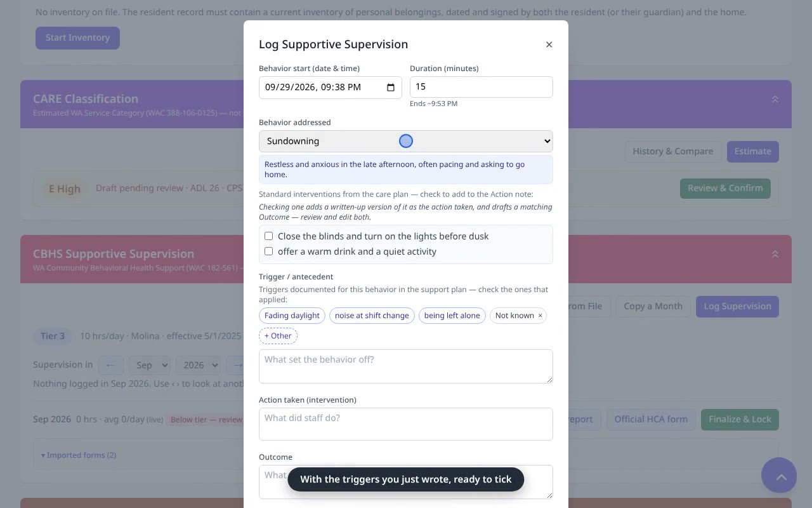This screenshot has height=508, width=812.
Task: Toggle the "Fading daylight" trigger chip
Action: (x=292, y=316)
